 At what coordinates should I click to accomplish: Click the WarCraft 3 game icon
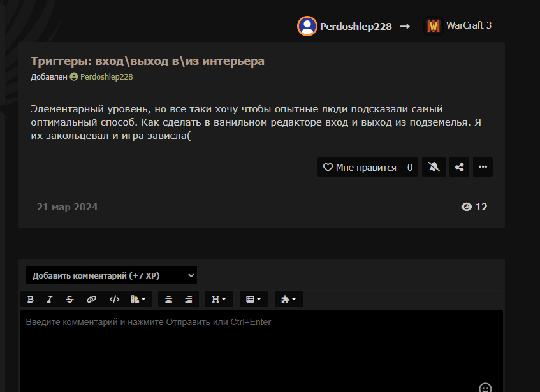(434, 25)
